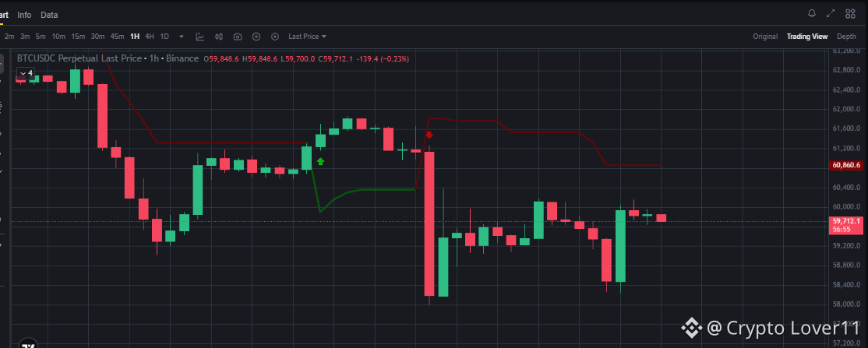Click the red 60,860.6 indicator price label
This screenshot has width=868, height=348.
click(846, 165)
